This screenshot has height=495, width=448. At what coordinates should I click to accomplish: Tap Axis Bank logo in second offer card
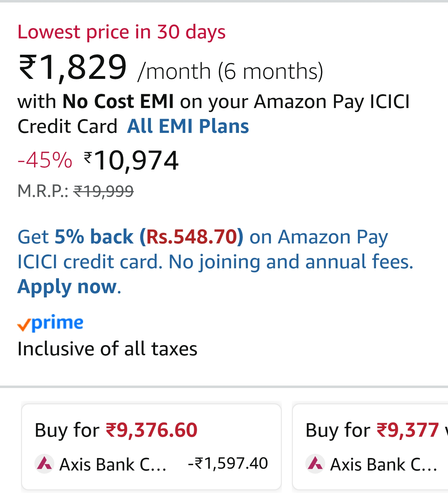tap(315, 463)
